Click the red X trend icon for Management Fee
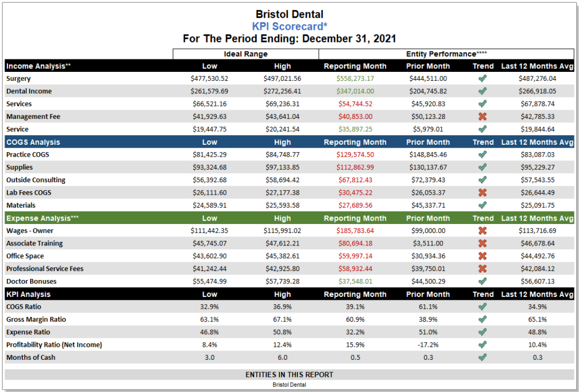Viewport: 579px width, 392px height. click(482, 117)
